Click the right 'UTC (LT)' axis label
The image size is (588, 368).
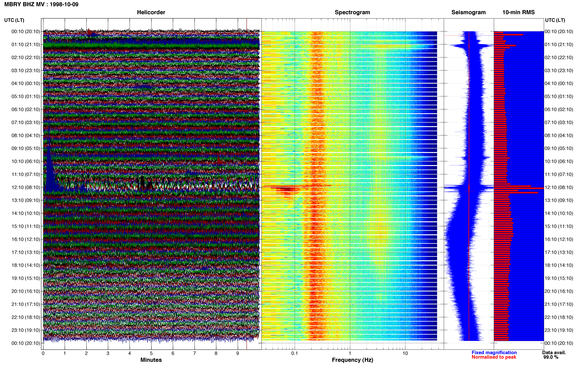[x=555, y=20]
